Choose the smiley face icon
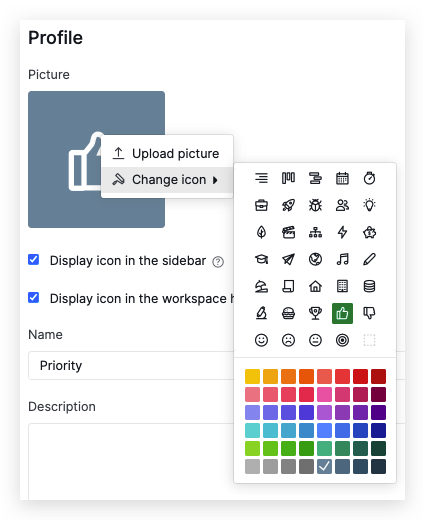The image size is (425, 520). click(x=261, y=340)
